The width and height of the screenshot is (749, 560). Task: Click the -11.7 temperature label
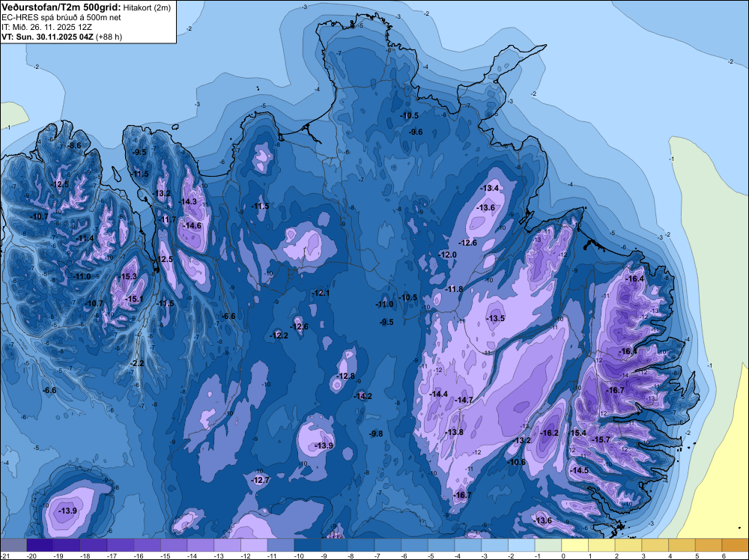(x=167, y=219)
